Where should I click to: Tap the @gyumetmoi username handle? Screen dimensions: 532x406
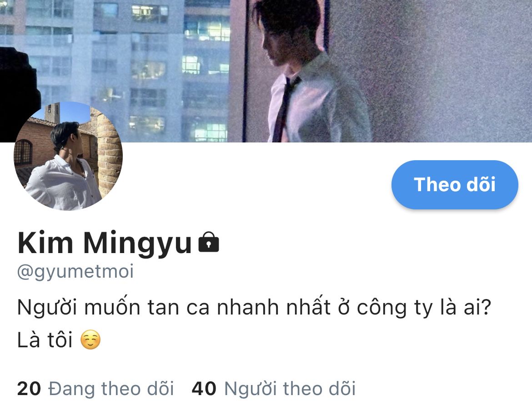click(75, 272)
